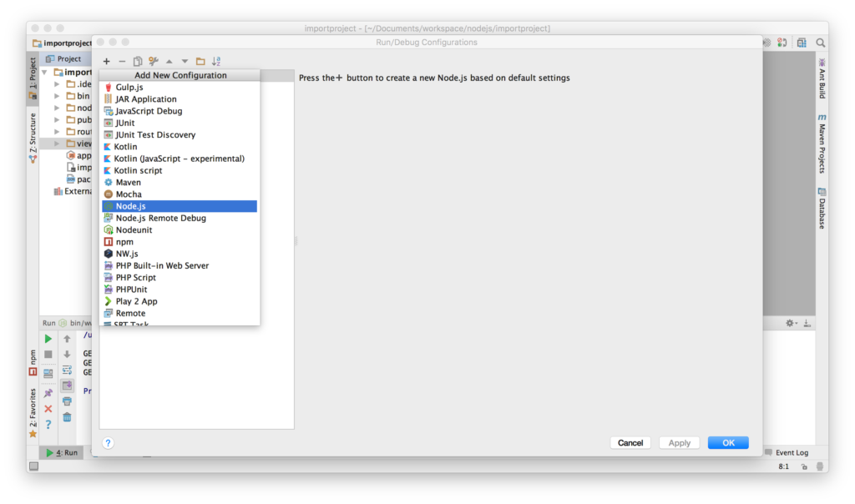This screenshot has height=504, width=855.
Task: Click the blue Clear All trash icon
Action: pos(67,417)
